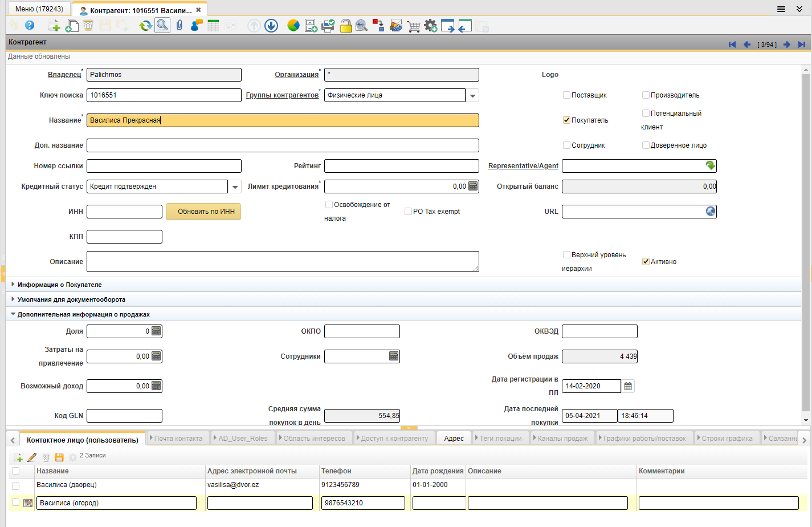Image resolution: width=812 pixels, height=527 pixels.
Task: Open the Кредитный статус dropdown arrow
Action: pos(235,187)
